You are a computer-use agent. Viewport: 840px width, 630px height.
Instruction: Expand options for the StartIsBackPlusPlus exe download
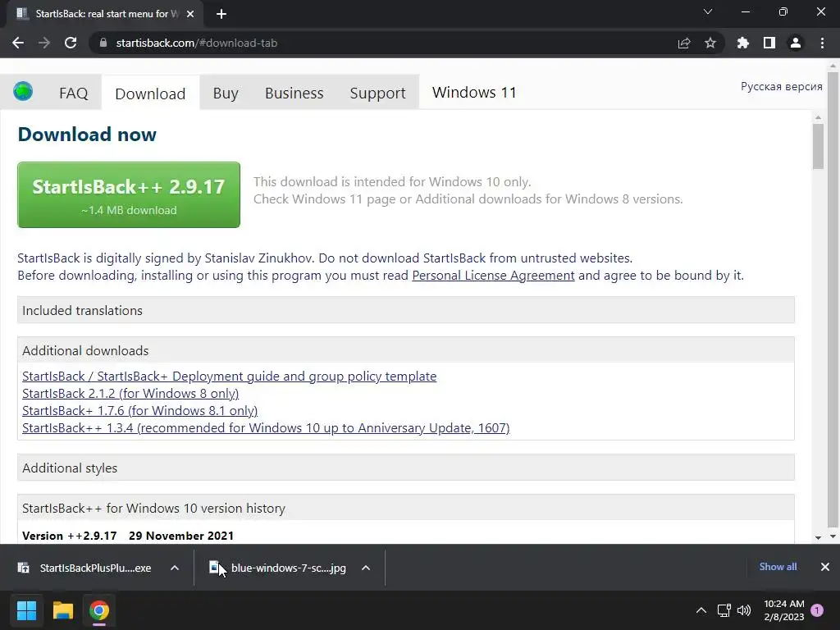click(x=175, y=568)
